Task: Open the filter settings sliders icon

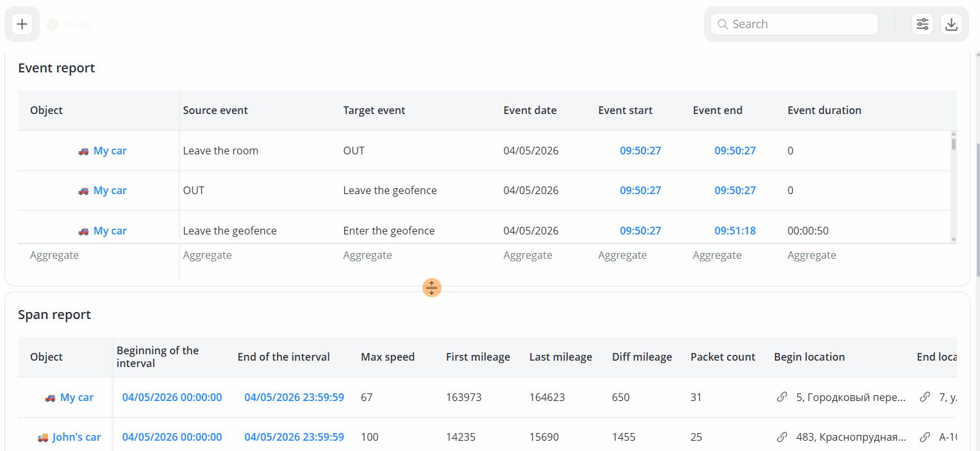Action: (x=922, y=24)
